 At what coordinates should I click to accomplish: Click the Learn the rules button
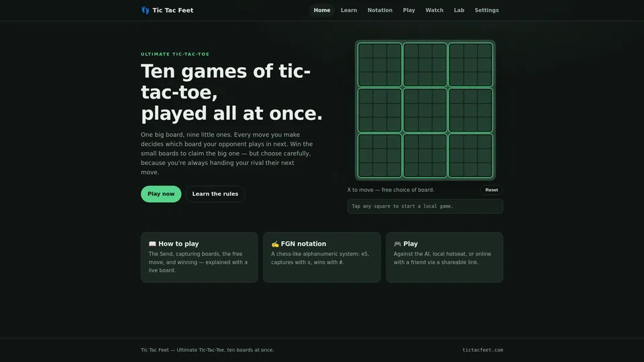215,194
